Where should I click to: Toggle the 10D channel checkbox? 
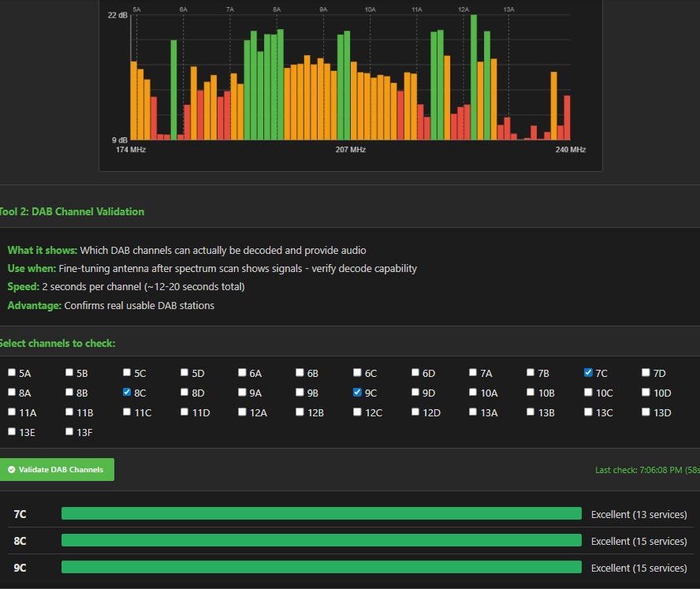click(x=646, y=392)
